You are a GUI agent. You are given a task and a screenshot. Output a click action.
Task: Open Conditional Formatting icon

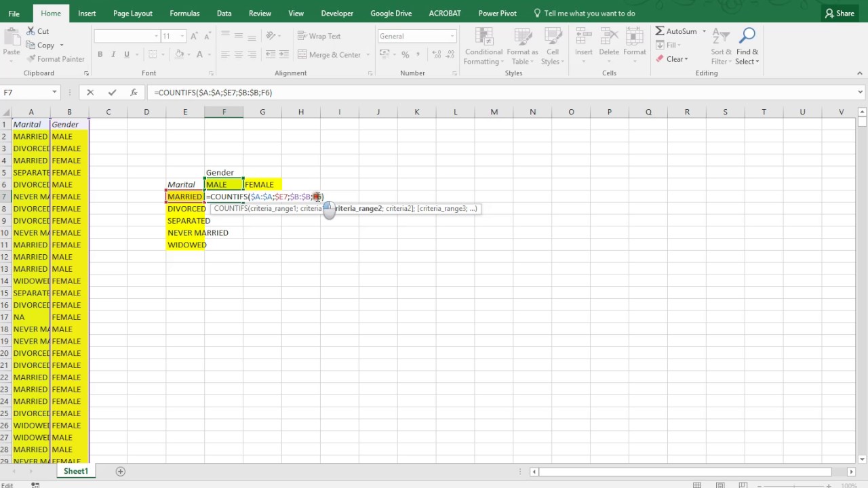coord(484,37)
